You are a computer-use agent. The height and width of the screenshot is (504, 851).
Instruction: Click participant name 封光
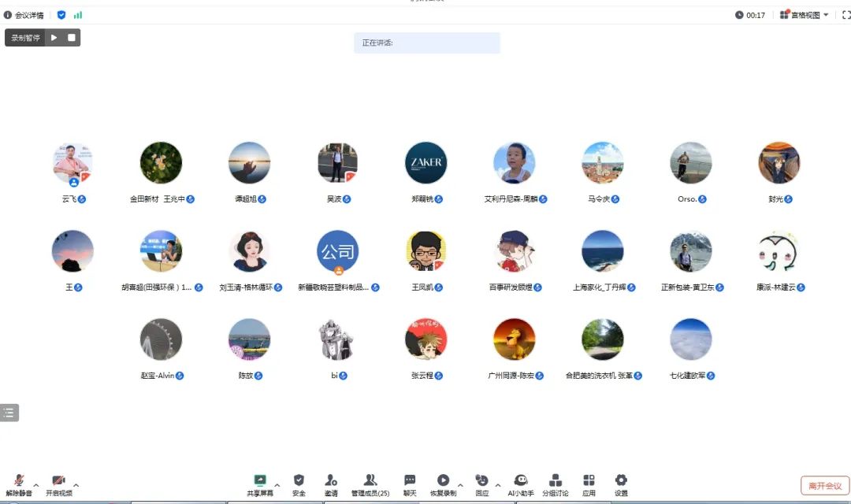[775, 199]
